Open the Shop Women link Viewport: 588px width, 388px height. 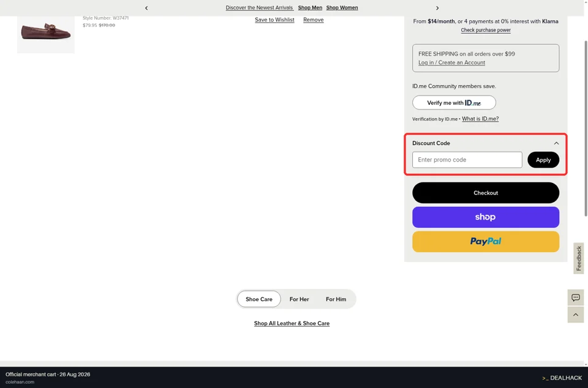click(342, 7)
